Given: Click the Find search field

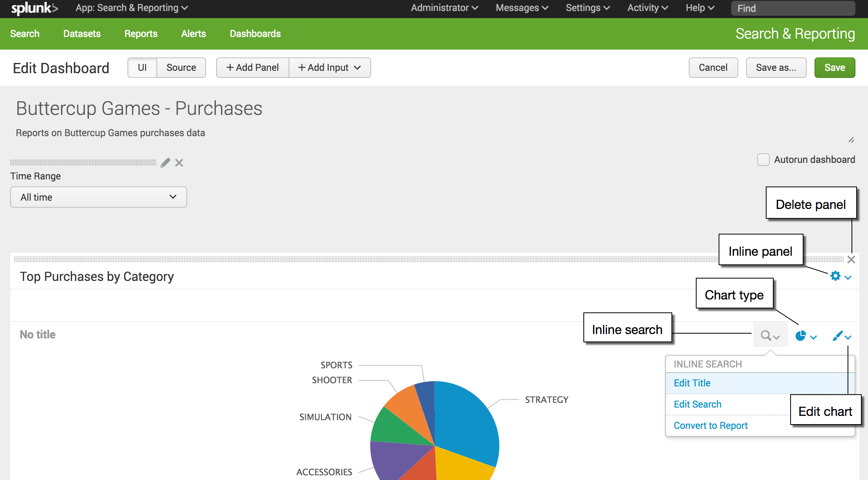Looking at the screenshot, I should coord(793,8).
